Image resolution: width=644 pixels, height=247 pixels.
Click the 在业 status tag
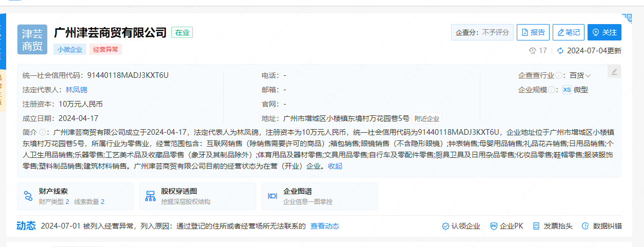(x=182, y=32)
